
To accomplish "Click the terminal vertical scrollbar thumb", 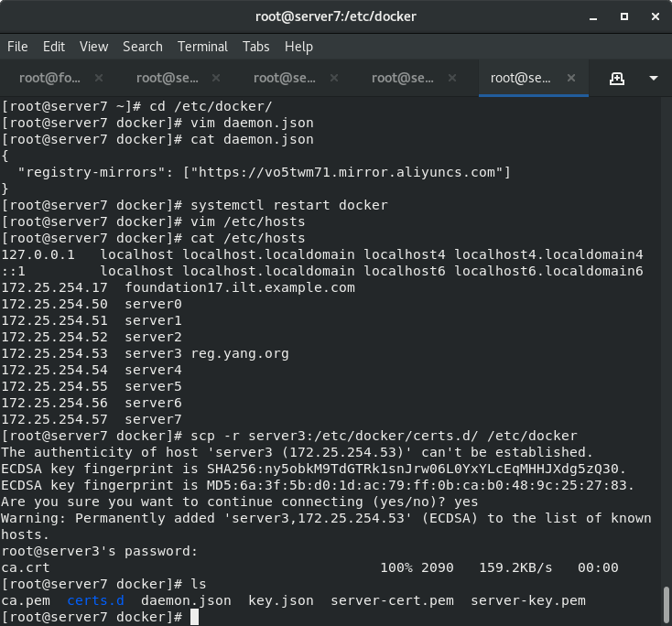I will pyautogui.click(x=666, y=604).
